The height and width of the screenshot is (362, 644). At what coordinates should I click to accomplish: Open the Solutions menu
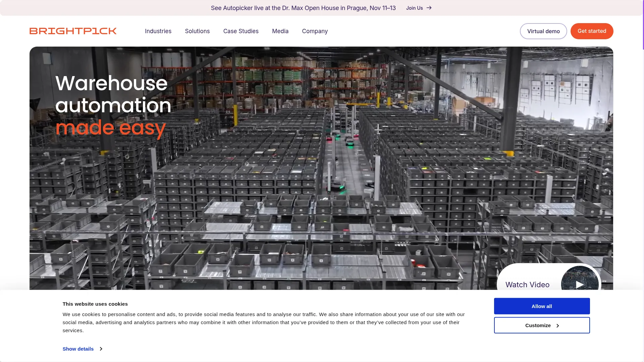[197, 31]
